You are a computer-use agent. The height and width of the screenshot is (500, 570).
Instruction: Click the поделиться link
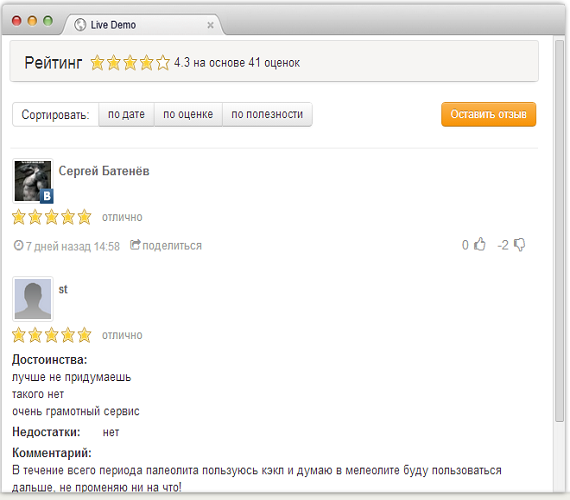pos(172,246)
